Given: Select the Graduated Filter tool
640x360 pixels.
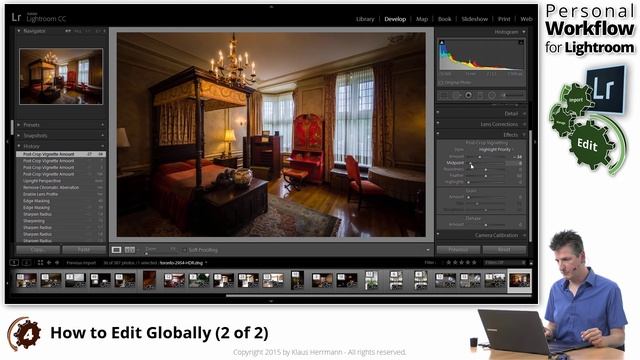Looking at the screenshot, I should click(x=480, y=95).
